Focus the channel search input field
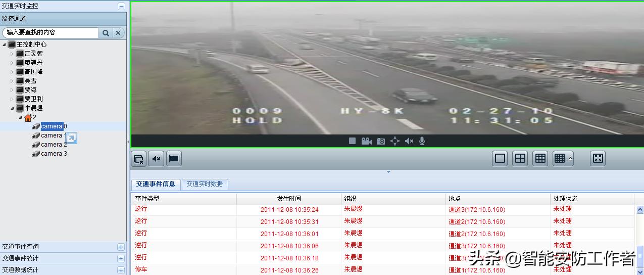This screenshot has width=644, height=275. click(x=51, y=32)
